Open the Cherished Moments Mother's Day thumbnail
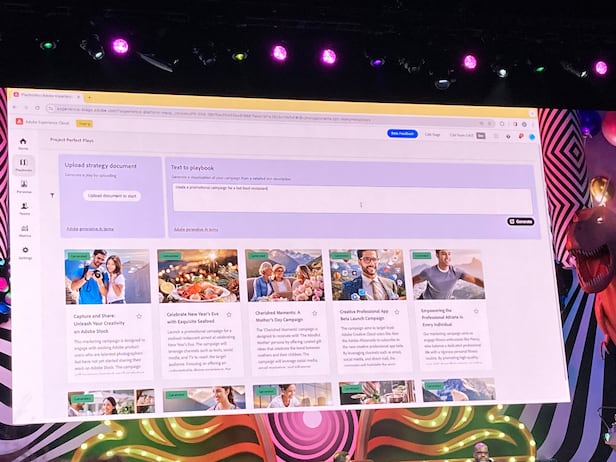This screenshot has height=462, width=616. pos(284,276)
